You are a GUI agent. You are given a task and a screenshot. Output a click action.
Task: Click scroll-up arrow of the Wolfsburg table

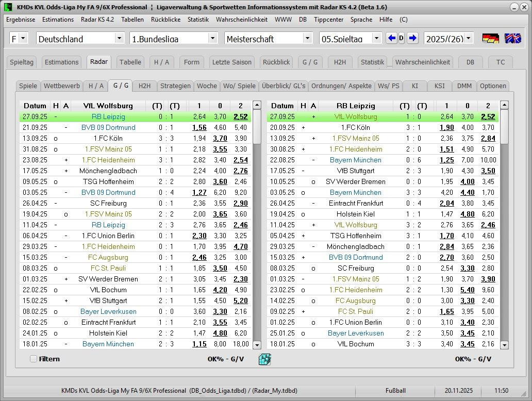pyautogui.click(x=257, y=105)
